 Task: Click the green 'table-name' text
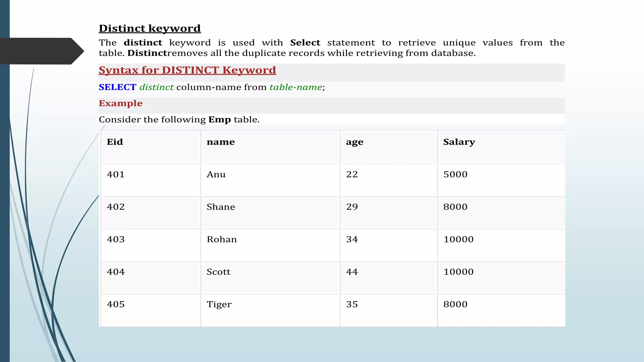(x=296, y=87)
